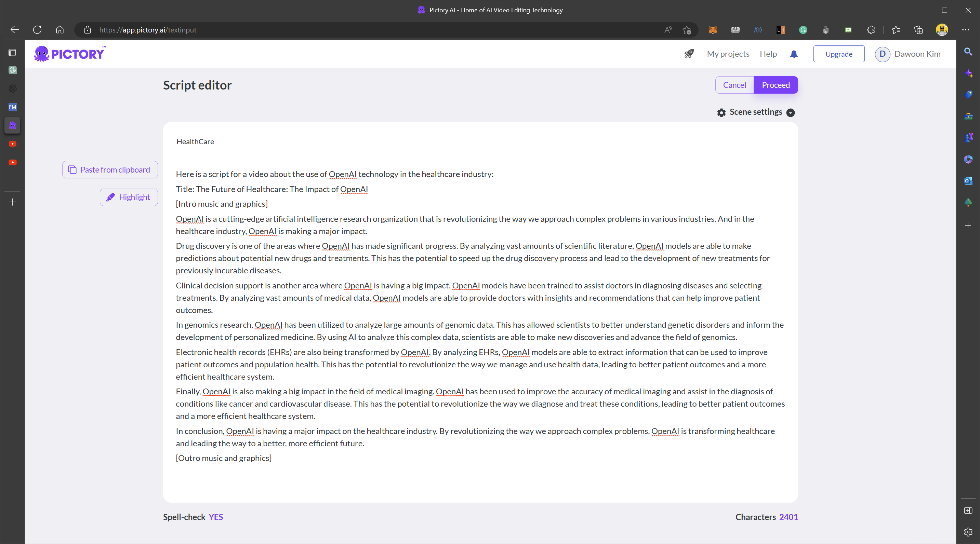The width and height of the screenshot is (980, 544).
Task: Click the Pictory octopus logo
Action: click(42, 53)
